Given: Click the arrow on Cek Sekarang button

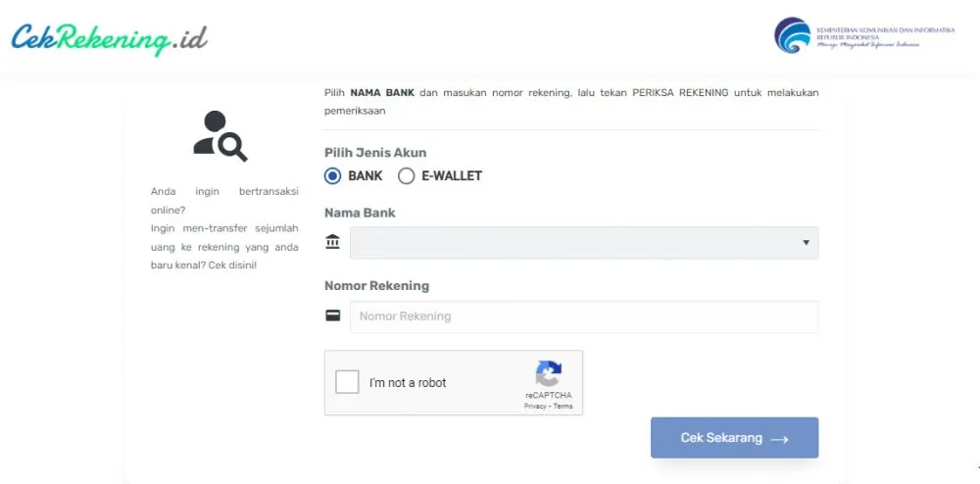Looking at the screenshot, I should tap(780, 439).
